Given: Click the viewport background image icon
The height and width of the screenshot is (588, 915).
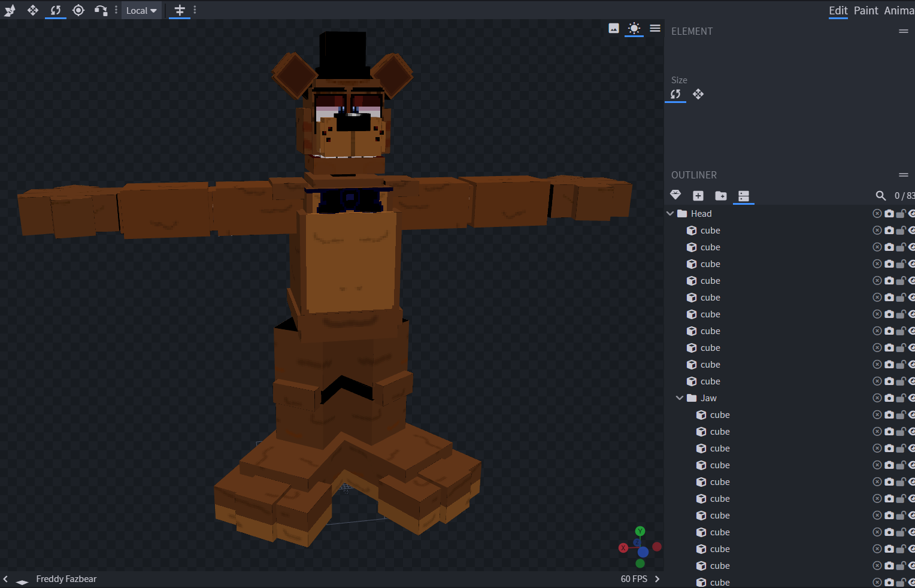Looking at the screenshot, I should pyautogui.click(x=614, y=28).
